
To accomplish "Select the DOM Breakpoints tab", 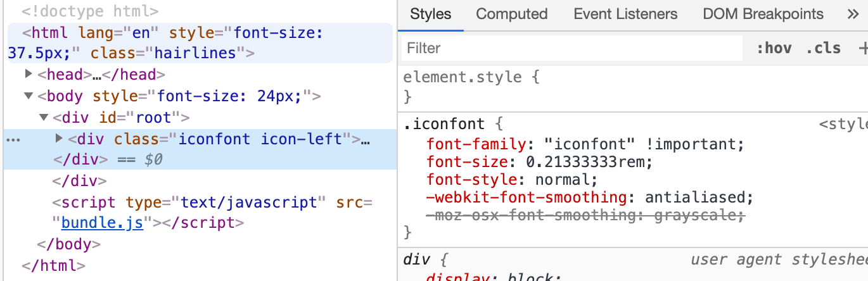I will (763, 14).
